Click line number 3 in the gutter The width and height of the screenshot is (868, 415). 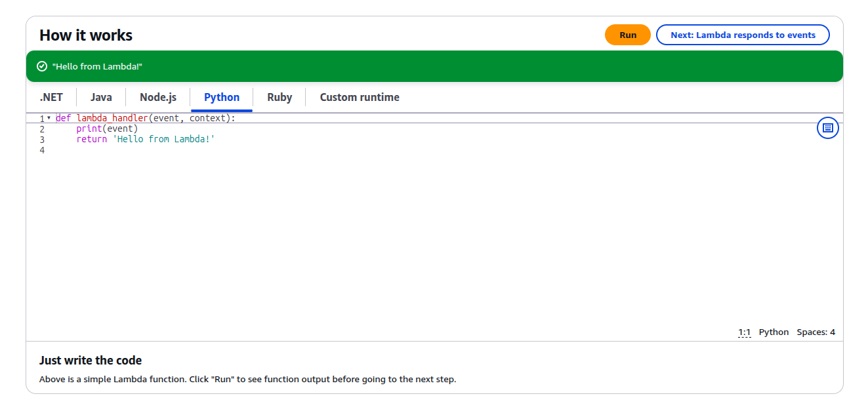coord(42,140)
